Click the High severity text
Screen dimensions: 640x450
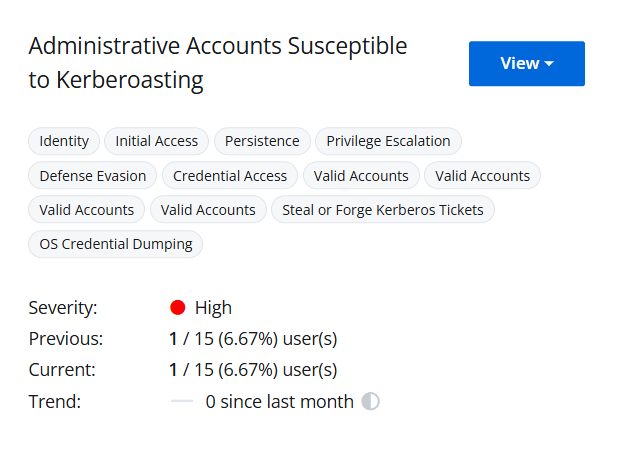pos(213,308)
